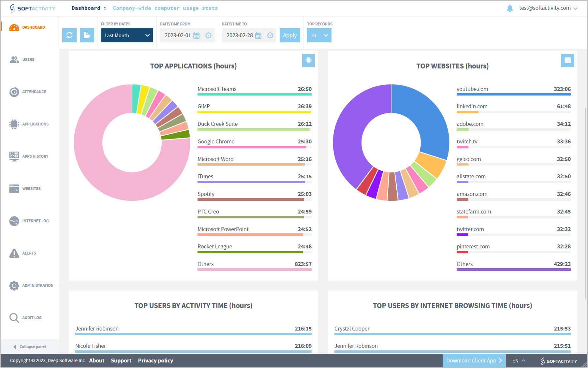
Task: Open the Top Records dropdown
Action: [x=319, y=35]
